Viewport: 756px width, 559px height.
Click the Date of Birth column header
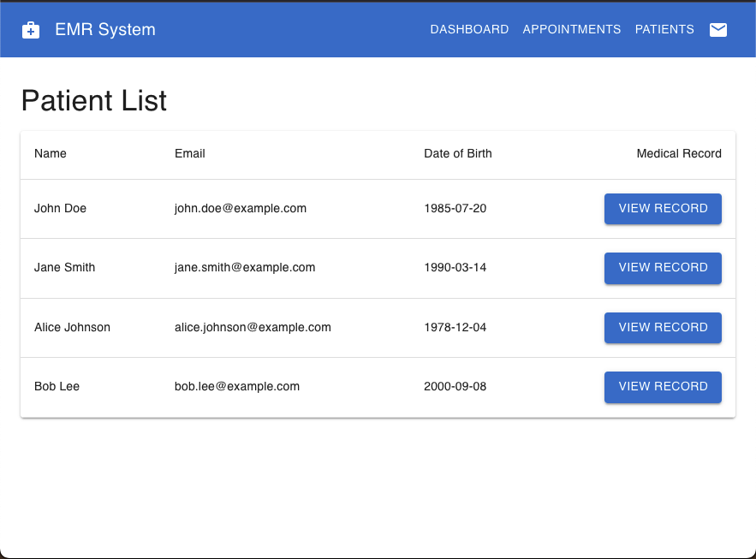pos(457,154)
